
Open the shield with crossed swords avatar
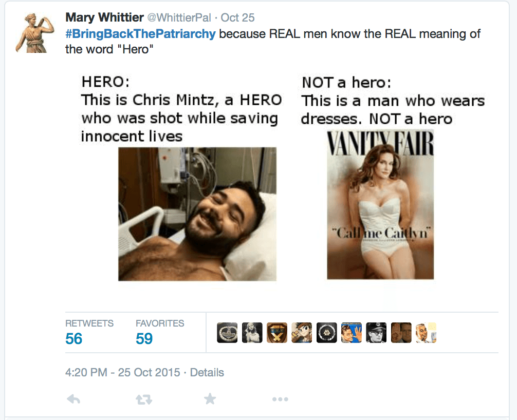pos(276,333)
